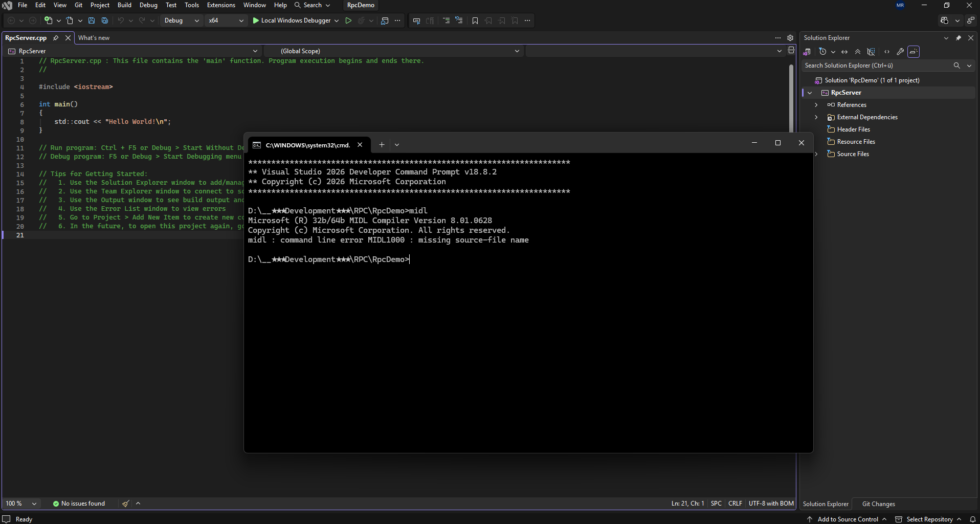Image resolution: width=980 pixels, height=524 pixels.
Task: Select the Resource Files folder
Action: tap(856, 142)
